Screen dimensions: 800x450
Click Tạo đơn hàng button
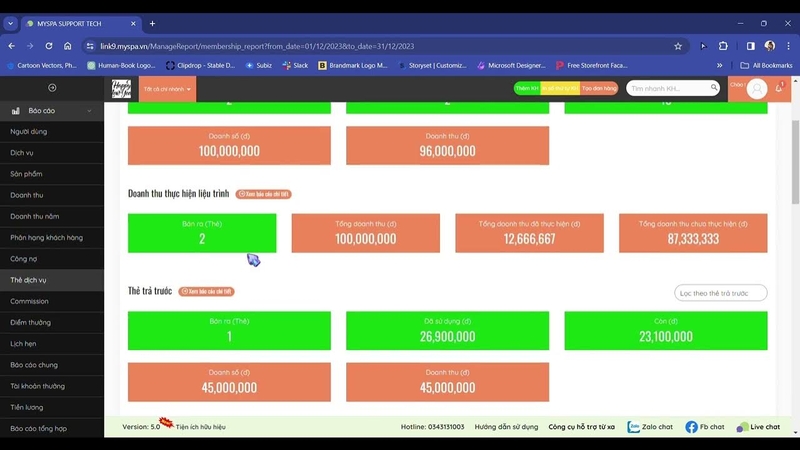point(599,88)
